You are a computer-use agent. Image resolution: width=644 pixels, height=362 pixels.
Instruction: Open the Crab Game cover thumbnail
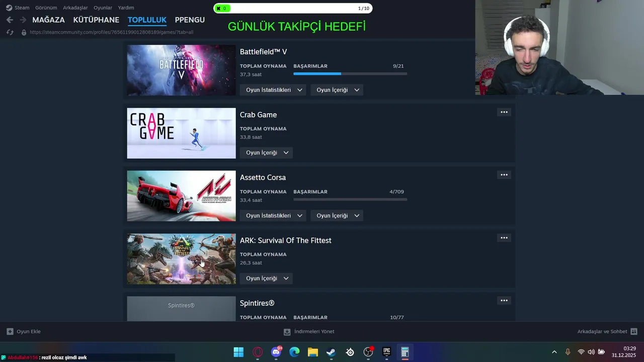point(181,133)
